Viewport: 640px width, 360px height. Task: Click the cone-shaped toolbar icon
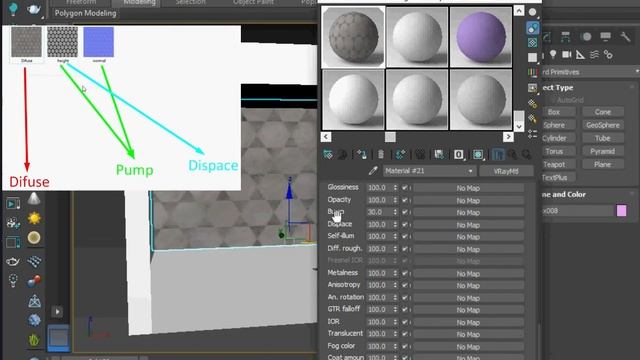click(x=34, y=199)
